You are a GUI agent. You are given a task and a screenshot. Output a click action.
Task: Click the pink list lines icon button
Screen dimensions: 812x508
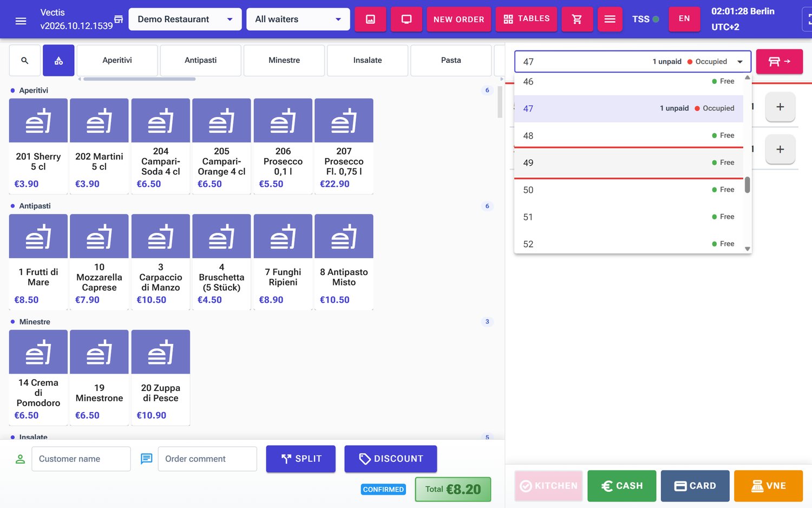pos(610,19)
